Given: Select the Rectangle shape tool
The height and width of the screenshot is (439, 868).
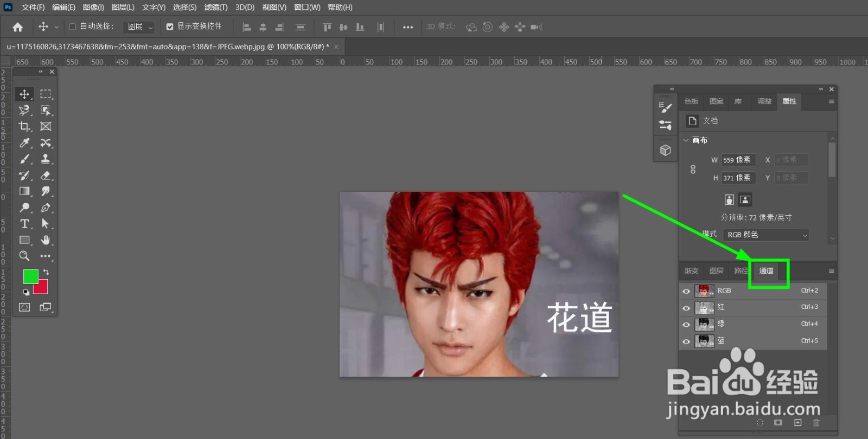Looking at the screenshot, I should [24, 240].
